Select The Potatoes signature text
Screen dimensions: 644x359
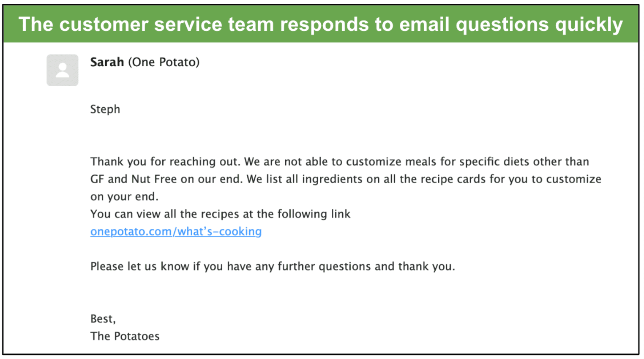(x=125, y=336)
